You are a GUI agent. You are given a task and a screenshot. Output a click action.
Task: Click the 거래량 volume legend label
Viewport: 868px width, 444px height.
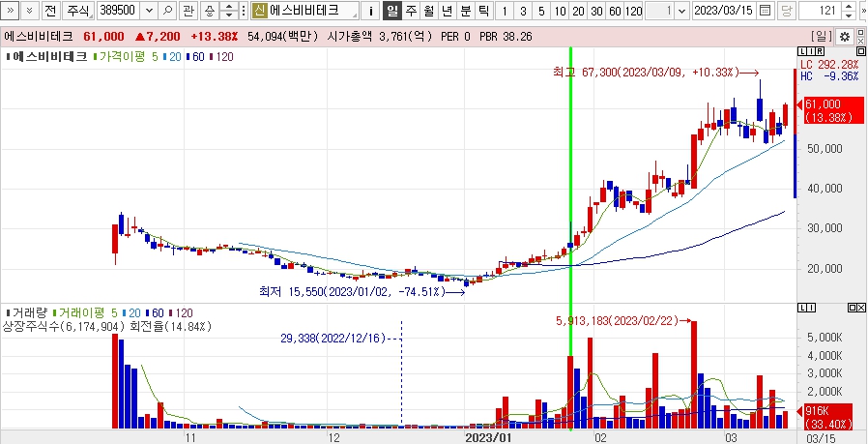tap(28, 313)
